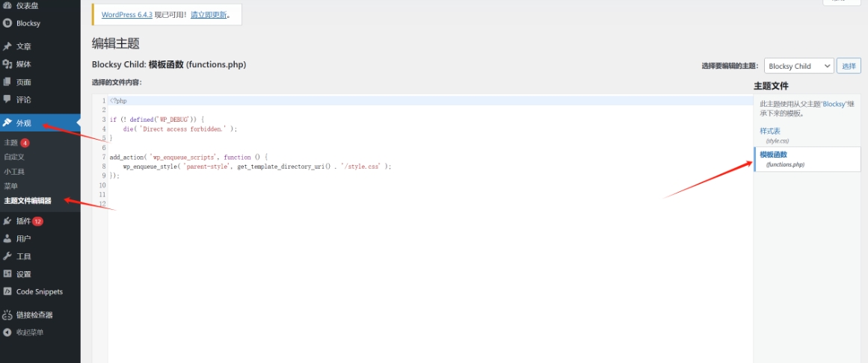The width and height of the screenshot is (868, 363).
Task: Open 自定义 submenu entry
Action: pos(14,157)
